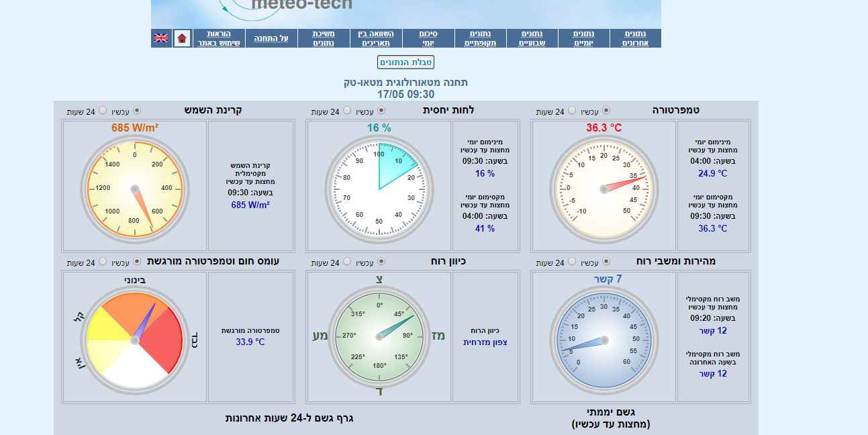Click the temperature gauge dial
Screen dimensions: 868x435
click(x=603, y=189)
